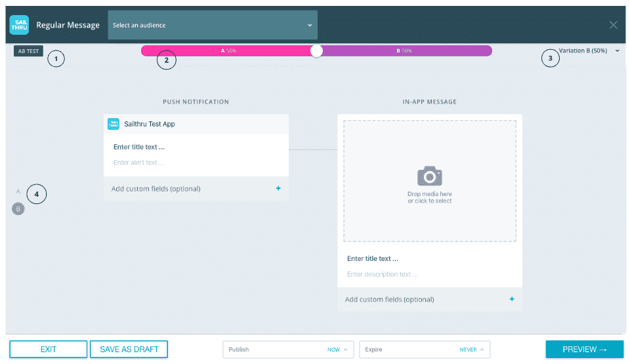Click push notification title text field
The width and height of the screenshot is (630, 364).
click(196, 147)
